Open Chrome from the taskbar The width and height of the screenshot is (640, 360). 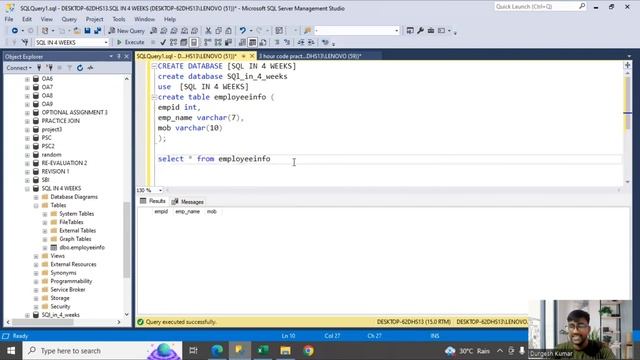click(x=309, y=351)
